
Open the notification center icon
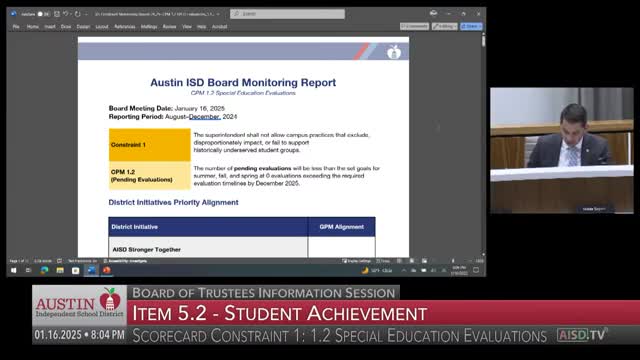click(476, 270)
